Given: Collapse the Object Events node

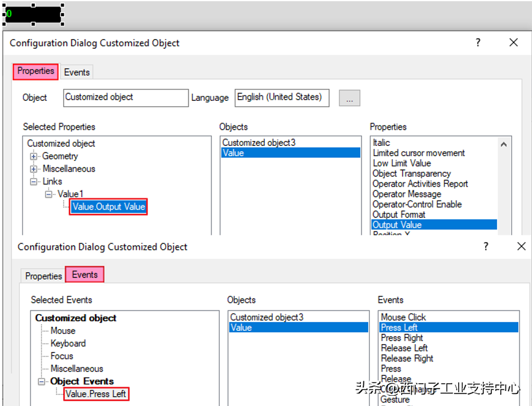Looking at the screenshot, I should click(41, 381).
